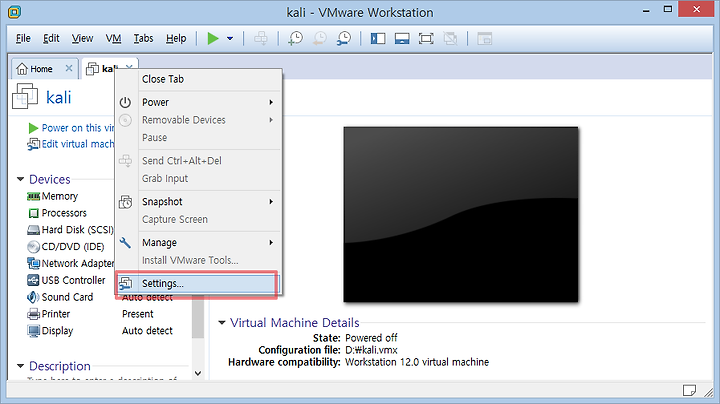This screenshot has height=404, width=720.
Task: Click the Removable Devices submenu arrow
Action: coord(271,120)
